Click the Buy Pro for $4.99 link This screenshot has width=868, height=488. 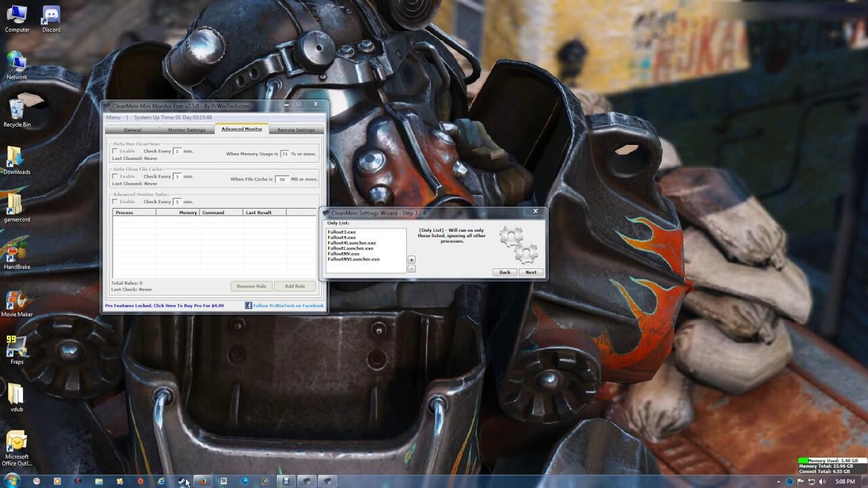164,306
